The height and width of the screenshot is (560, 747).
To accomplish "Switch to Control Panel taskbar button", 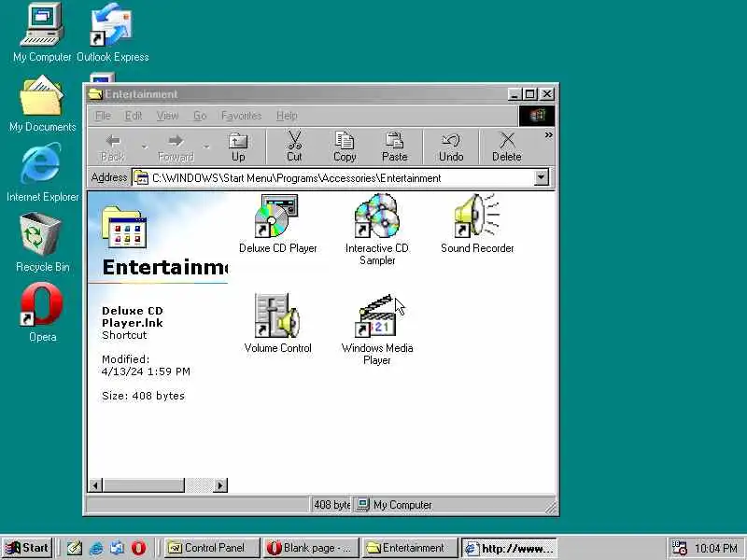I will [212, 548].
